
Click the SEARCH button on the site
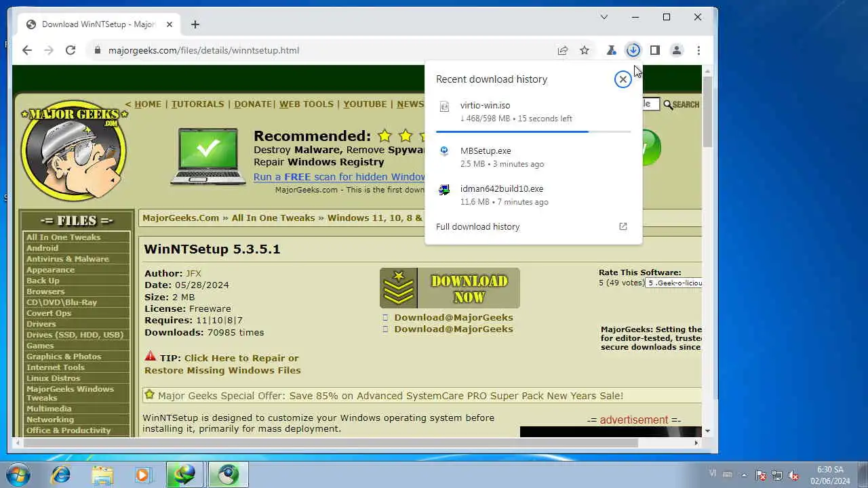[x=682, y=104]
